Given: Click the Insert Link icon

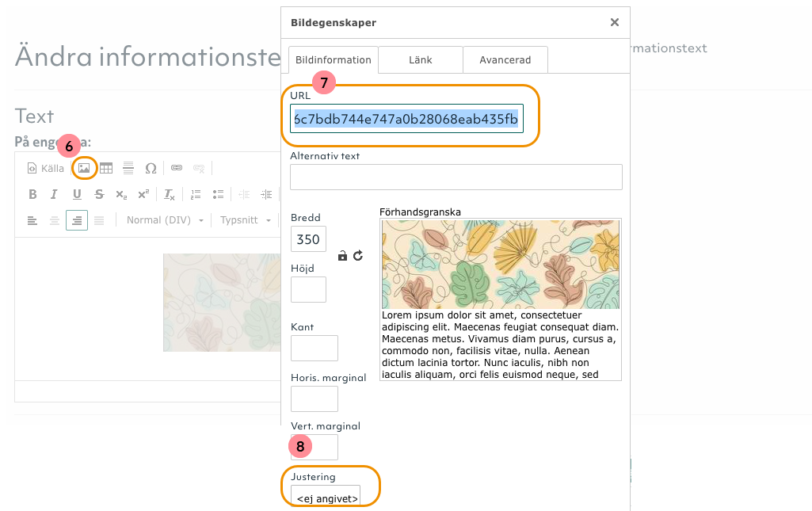Looking at the screenshot, I should 176,168.
